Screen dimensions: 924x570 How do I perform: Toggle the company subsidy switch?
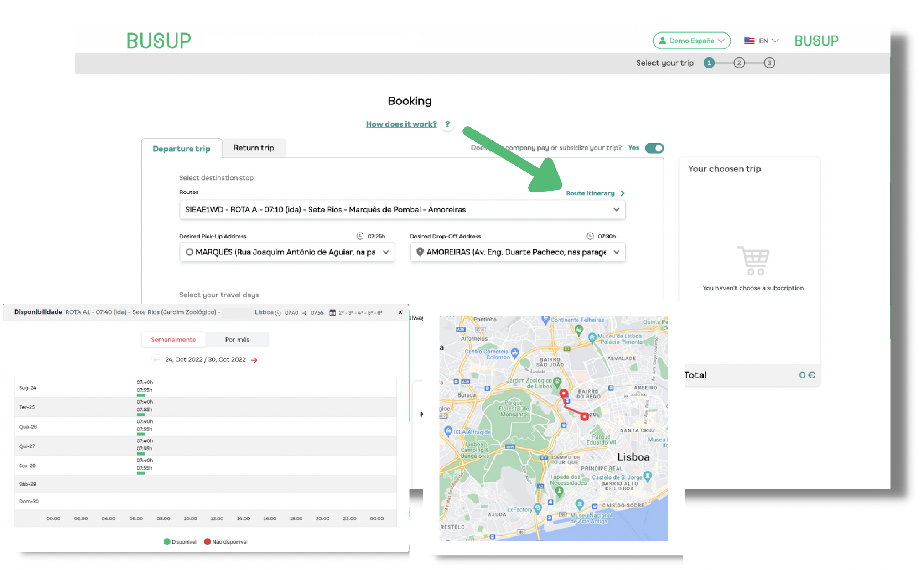(654, 148)
